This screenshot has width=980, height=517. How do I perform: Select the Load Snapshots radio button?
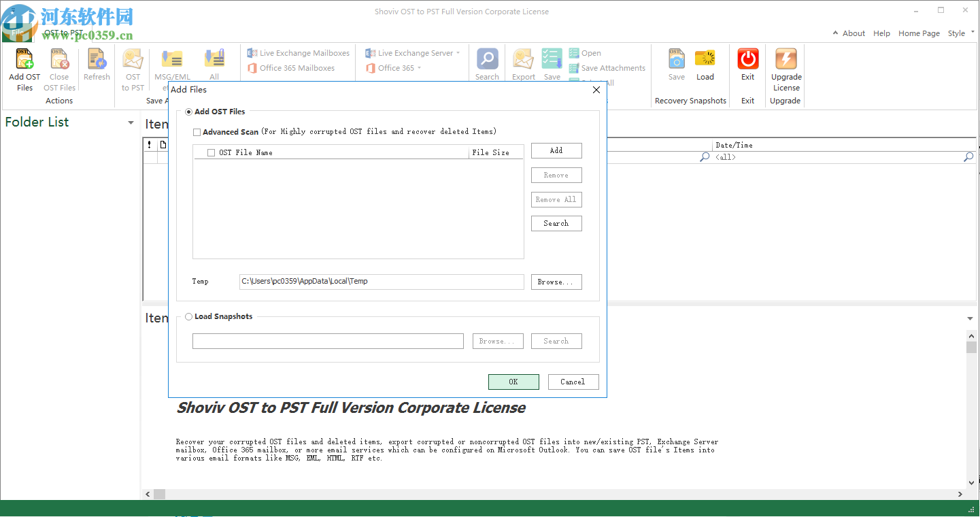tap(188, 316)
